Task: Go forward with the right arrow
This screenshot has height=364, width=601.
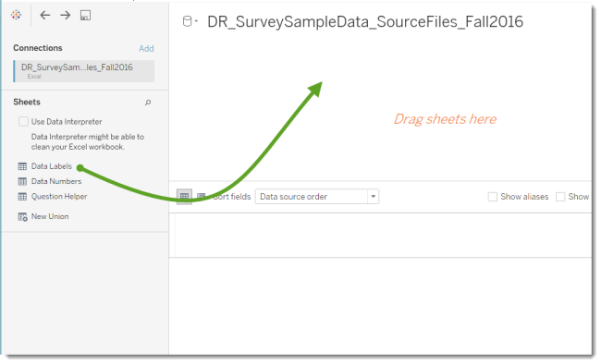Action: [66, 16]
